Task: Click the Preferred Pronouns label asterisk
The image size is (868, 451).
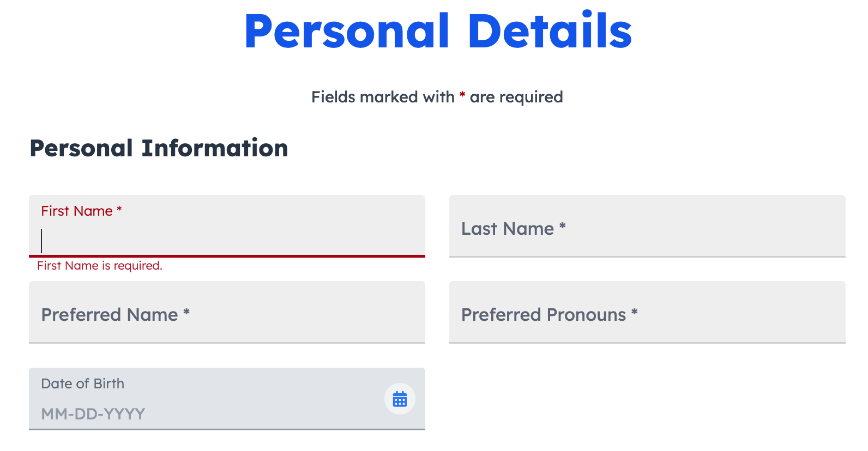Action: point(635,312)
